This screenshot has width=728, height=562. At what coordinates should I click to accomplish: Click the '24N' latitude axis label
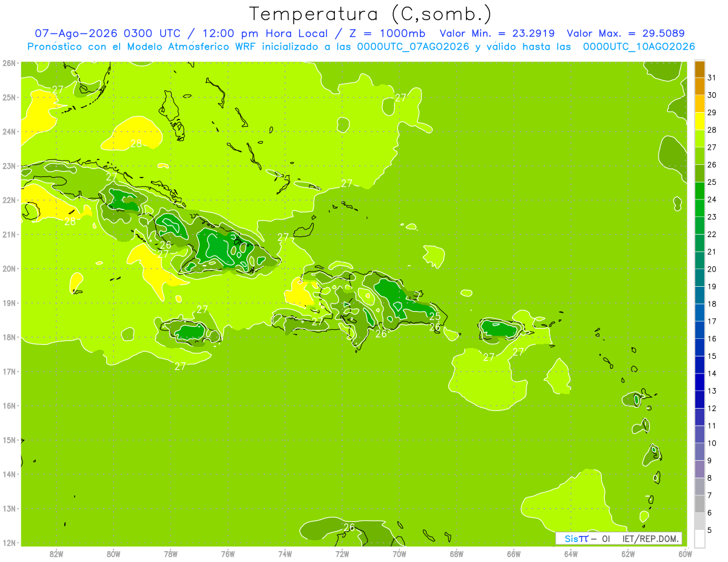pyautogui.click(x=9, y=132)
